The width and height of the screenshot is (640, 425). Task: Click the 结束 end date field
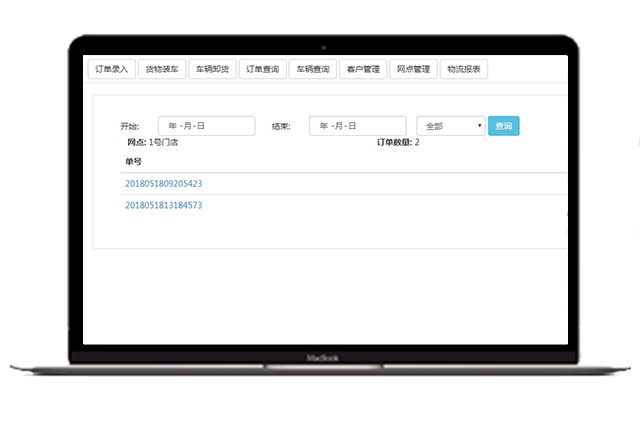(x=357, y=126)
